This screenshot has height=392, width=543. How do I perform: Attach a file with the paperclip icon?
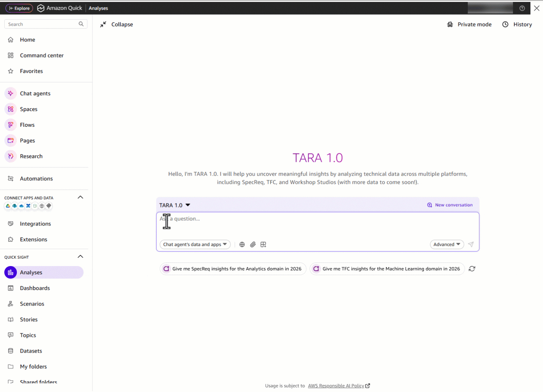(253, 244)
